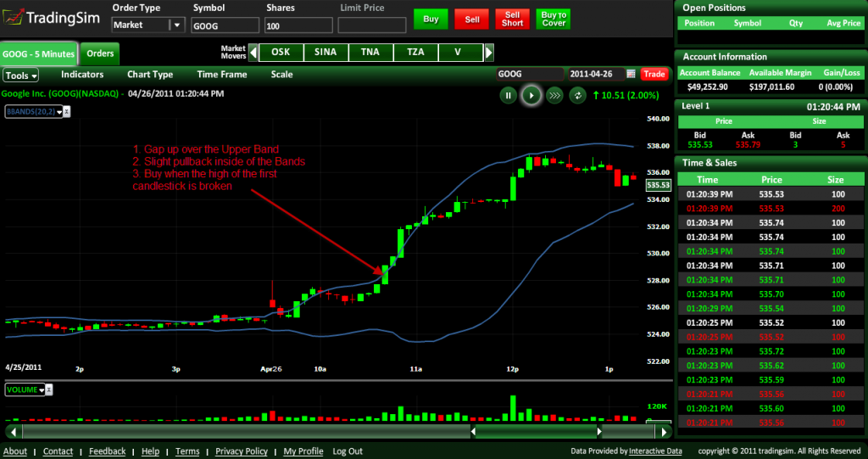Switch to the Orders tab

pos(100,53)
